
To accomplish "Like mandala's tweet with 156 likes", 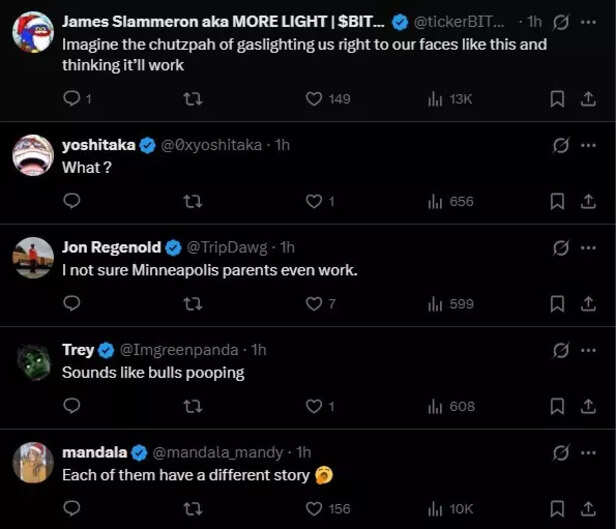I will (314, 508).
